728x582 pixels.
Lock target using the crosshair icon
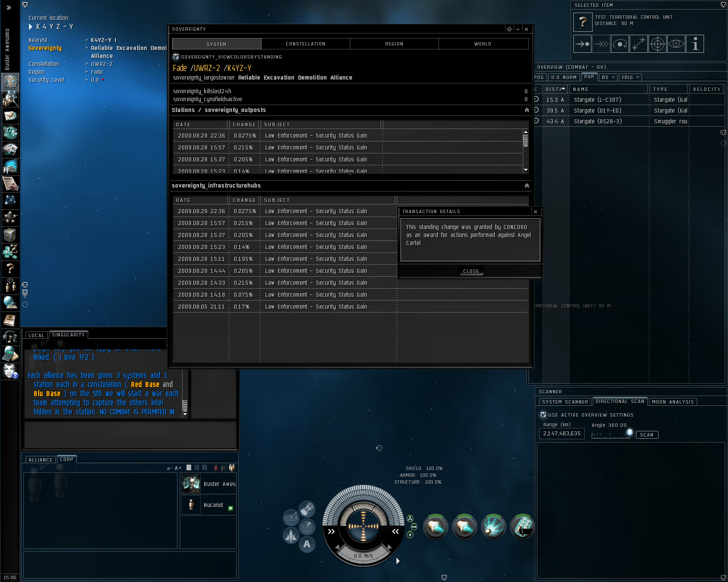pyautogui.click(x=657, y=44)
